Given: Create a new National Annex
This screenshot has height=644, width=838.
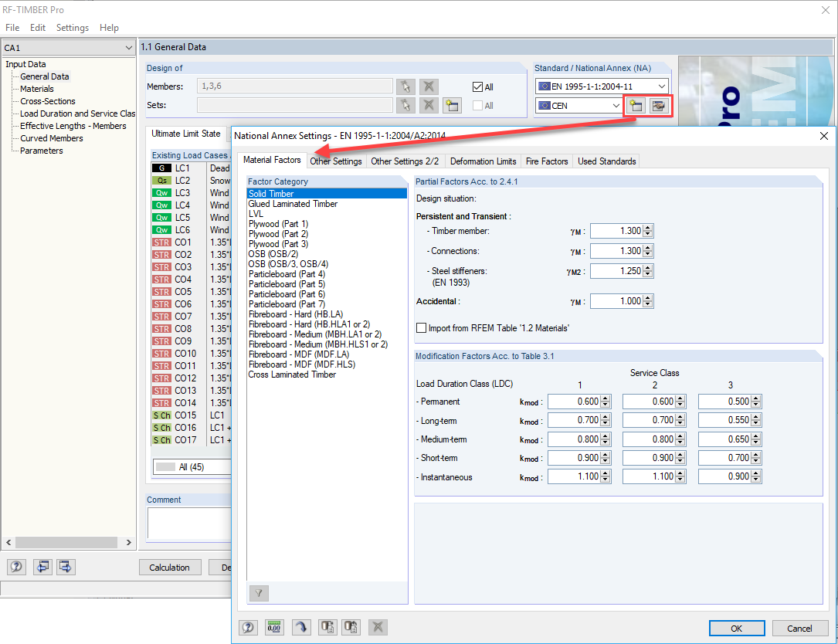Looking at the screenshot, I should (636, 105).
